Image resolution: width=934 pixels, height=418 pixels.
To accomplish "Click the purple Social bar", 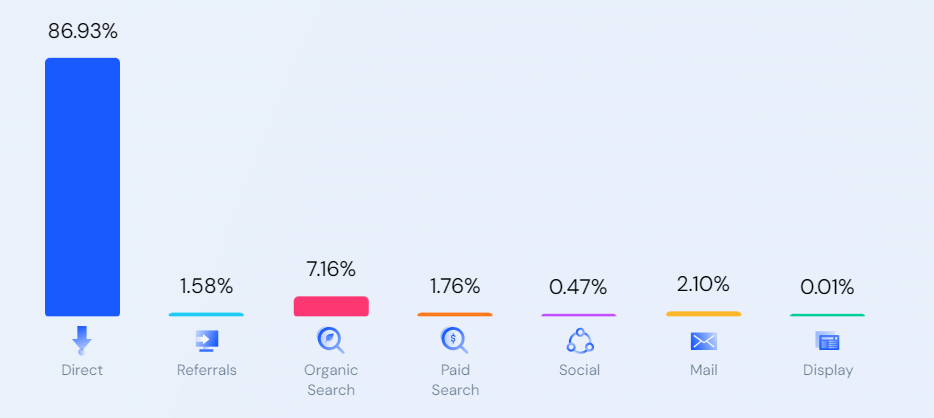I will coord(579,315).
